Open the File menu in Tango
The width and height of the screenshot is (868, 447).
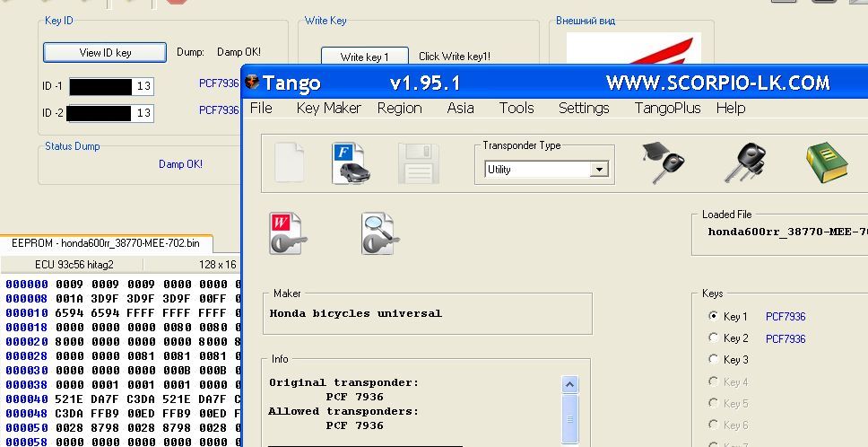(x=261, y=108)
